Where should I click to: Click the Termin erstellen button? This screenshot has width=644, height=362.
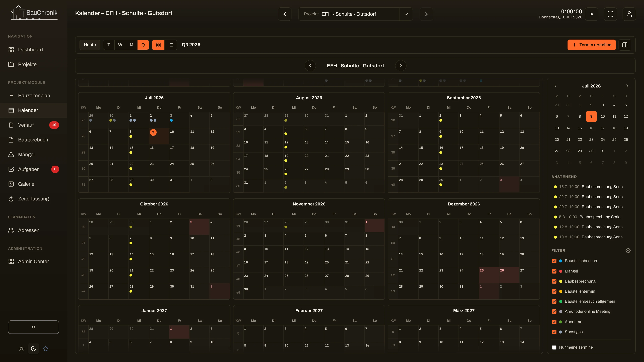592,45
